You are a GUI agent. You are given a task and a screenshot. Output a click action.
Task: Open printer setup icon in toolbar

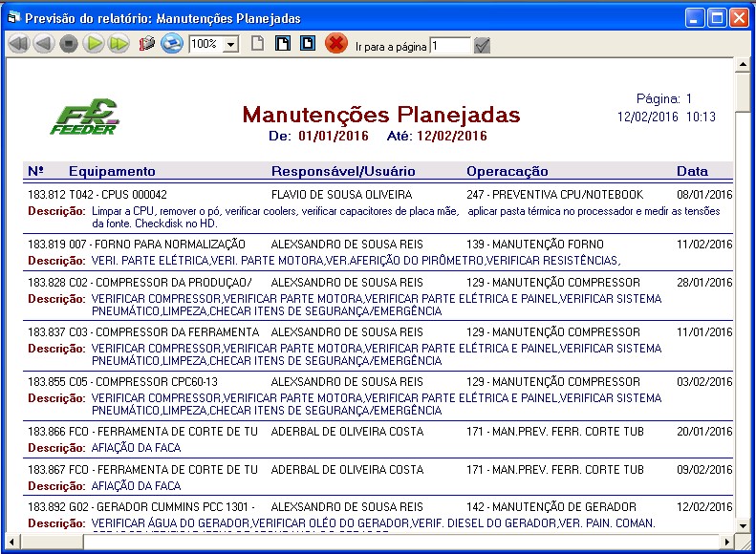(x=146, y=44)
